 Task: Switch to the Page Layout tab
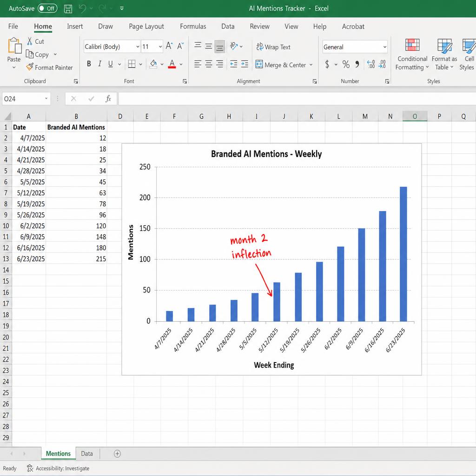pos(146,26)
